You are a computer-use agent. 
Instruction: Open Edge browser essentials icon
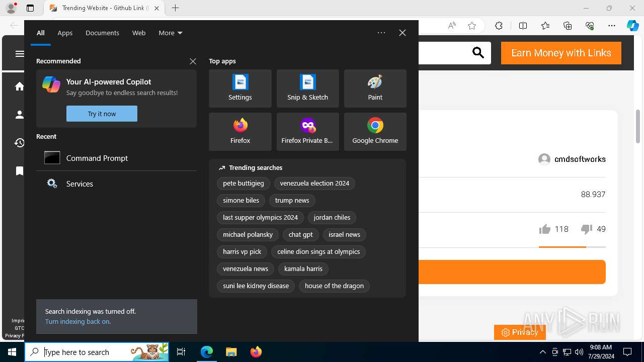point(590,26)
